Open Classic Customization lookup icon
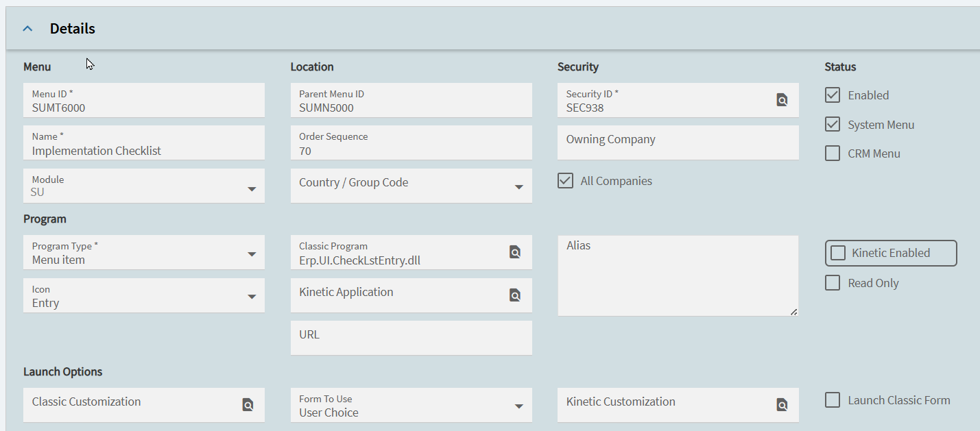980x431 pixels. pos(248,405)
